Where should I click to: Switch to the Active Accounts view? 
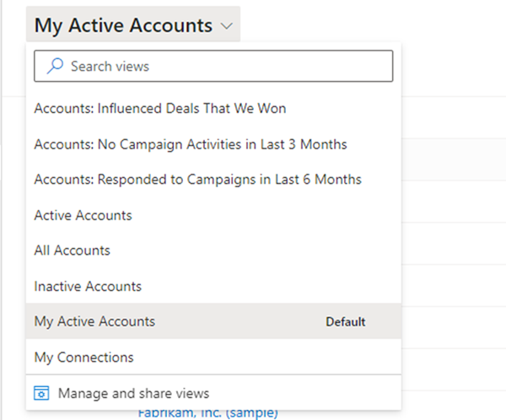click(x=83, y=215)
